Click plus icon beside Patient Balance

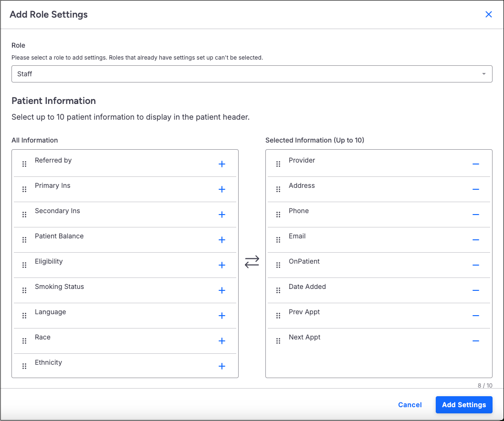pyautogui.click(x=222, y=240)
